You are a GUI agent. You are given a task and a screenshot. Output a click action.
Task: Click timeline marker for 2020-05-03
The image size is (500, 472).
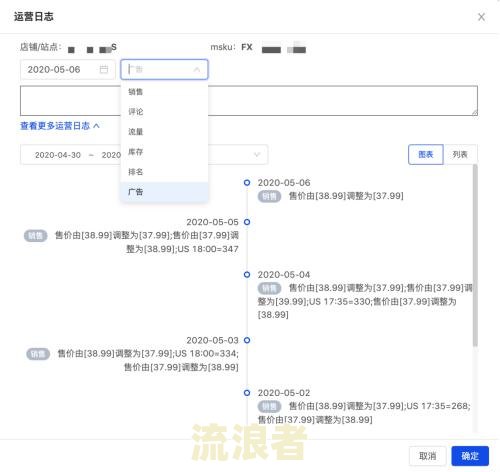point(247,340)
